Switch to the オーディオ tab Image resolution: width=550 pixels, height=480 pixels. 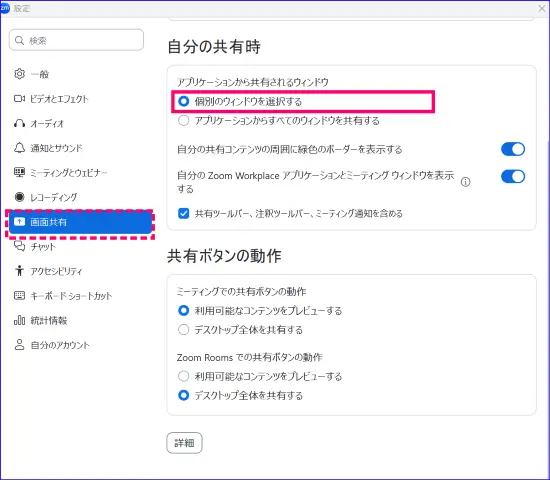click(80, 124)
